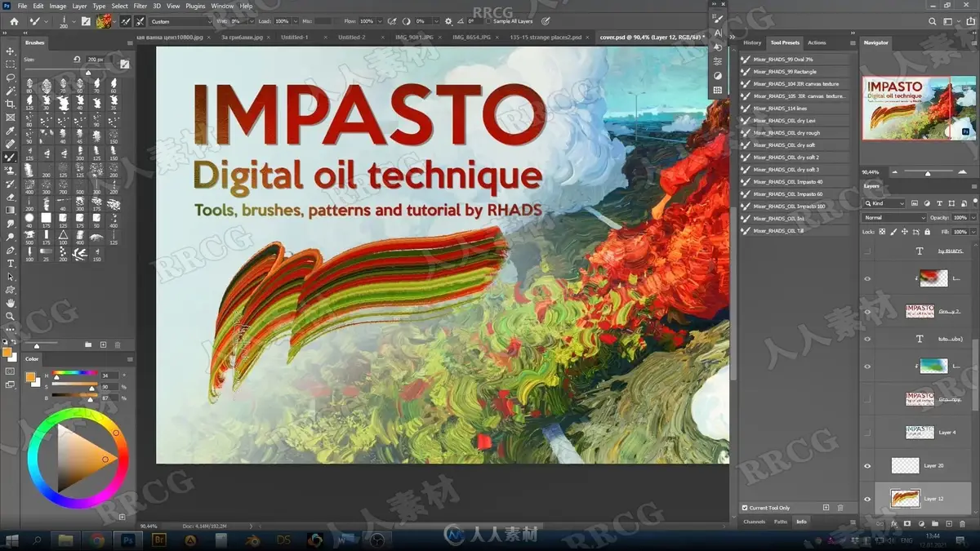980x551 pixels.
Task: Open the Filter menu
Action: click(x=140, y=6)
